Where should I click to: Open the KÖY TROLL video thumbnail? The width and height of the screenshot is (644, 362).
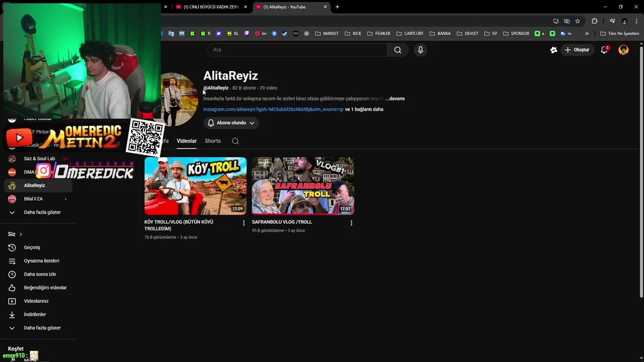click(x=195, y=186)
